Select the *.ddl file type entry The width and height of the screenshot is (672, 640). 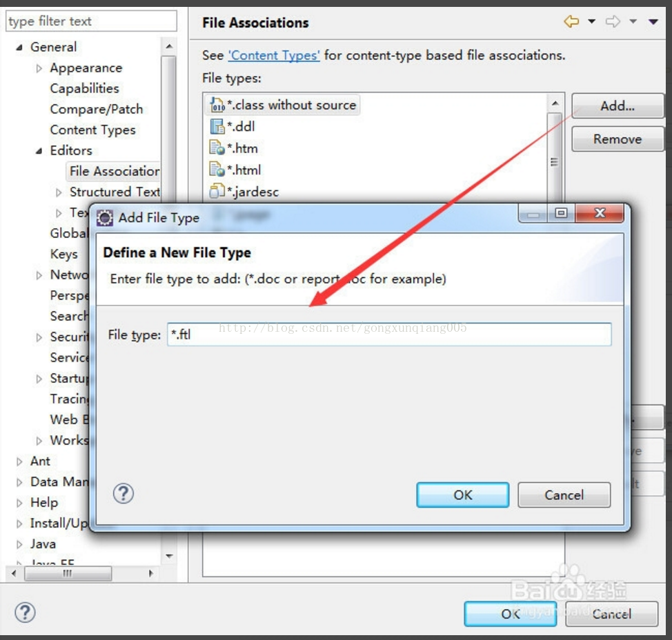point(241,127)
